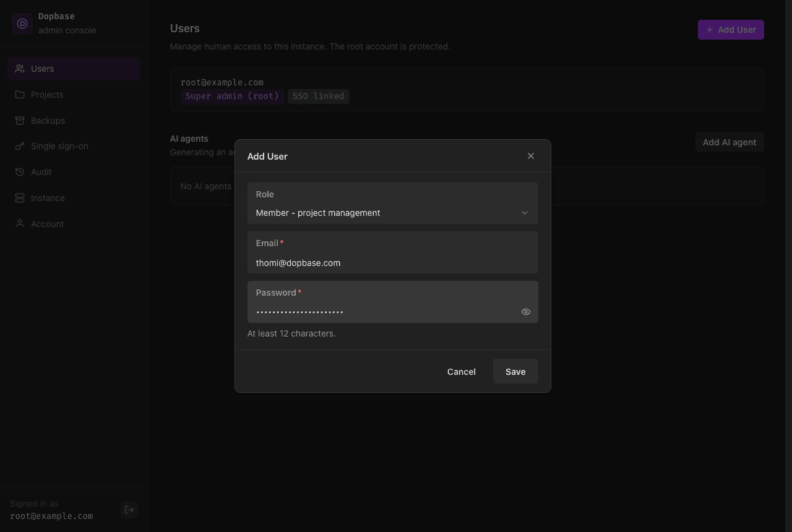Click the Save button

click(x=515, y=371)
